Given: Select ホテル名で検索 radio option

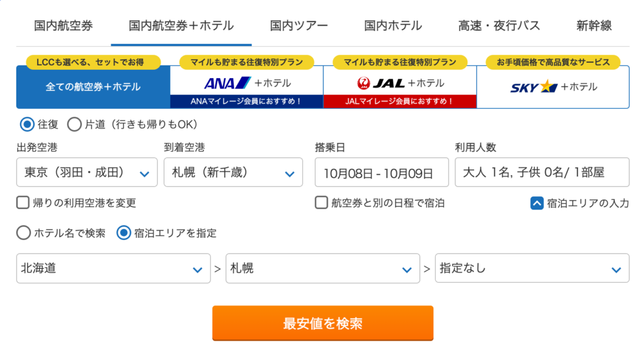Looking at the screenshot, I should 23,233.
